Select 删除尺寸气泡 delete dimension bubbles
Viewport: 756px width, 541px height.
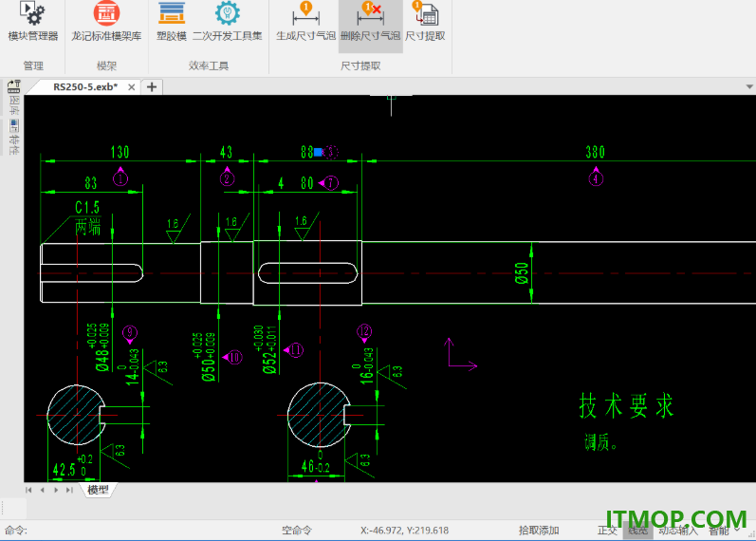pos(370,24)
